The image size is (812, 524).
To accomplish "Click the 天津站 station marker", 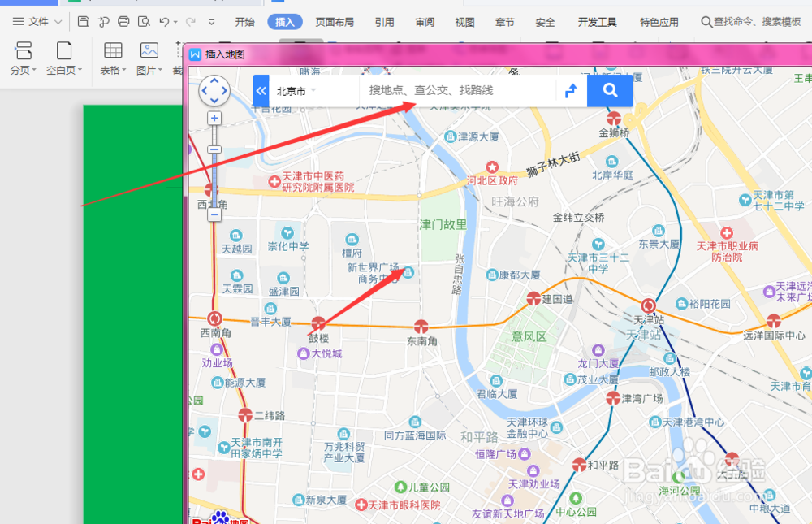I will [648, 305].
